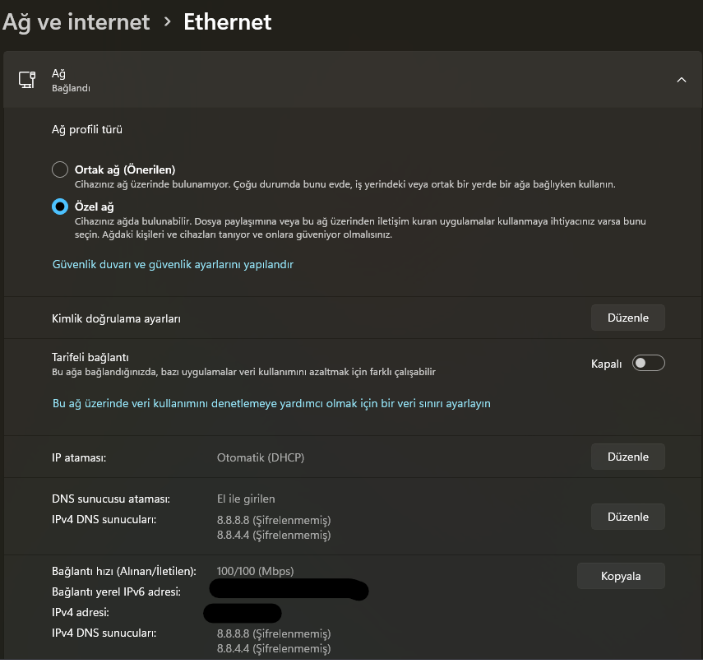Click the Ethernet breadcrumb title
703x660 pixels.
(x=227, y=22)
